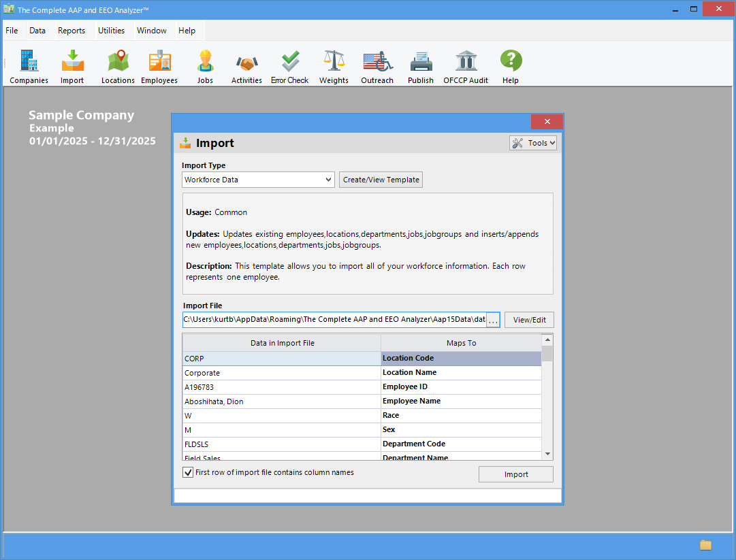Open the Outreach flag icon

click(x=377, y=67)
